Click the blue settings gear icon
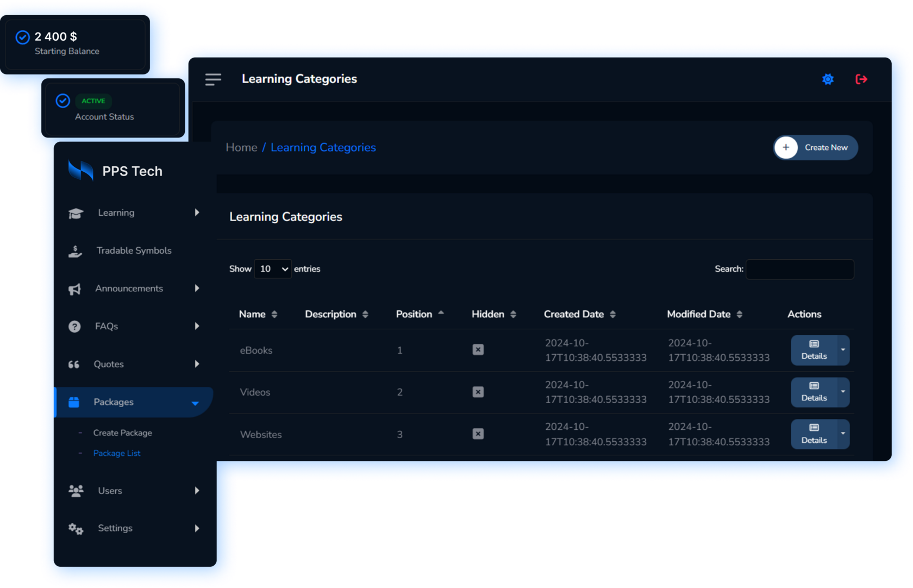The image size is (913, 588). (x=828, y=79)
